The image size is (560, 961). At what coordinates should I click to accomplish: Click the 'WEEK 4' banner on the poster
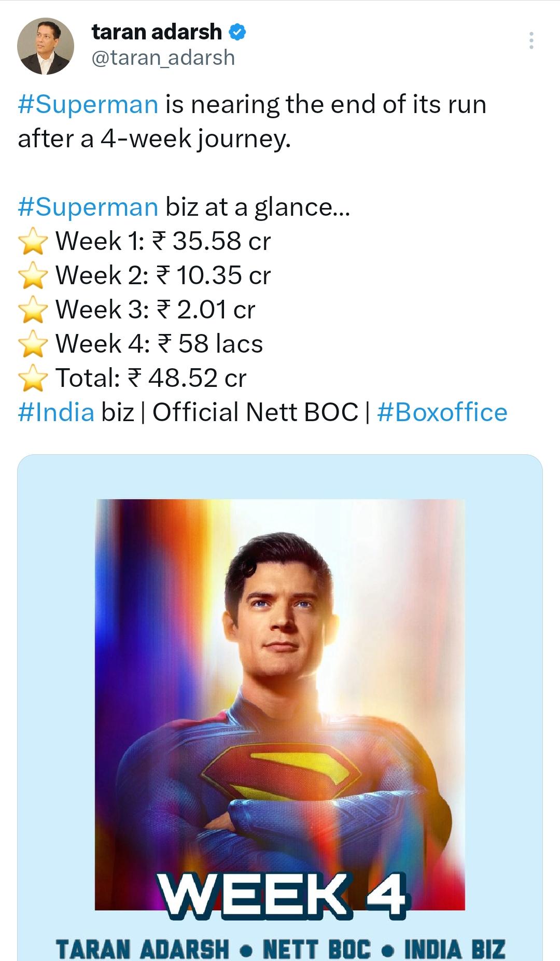(x=282, y=895)
